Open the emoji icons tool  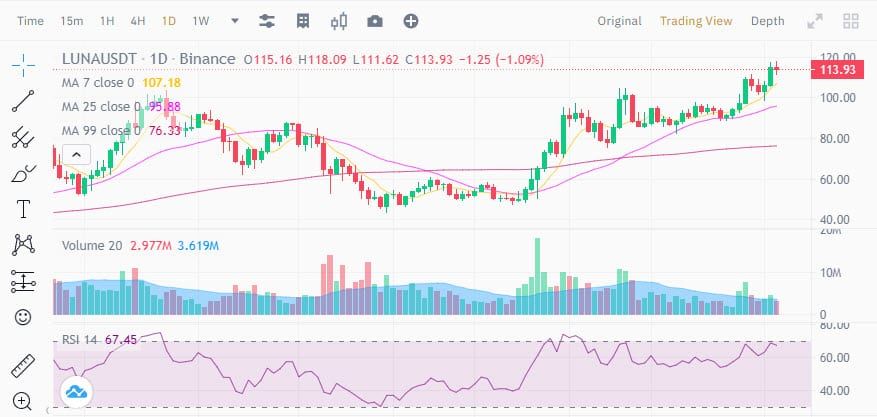click(x=23, y=318)
